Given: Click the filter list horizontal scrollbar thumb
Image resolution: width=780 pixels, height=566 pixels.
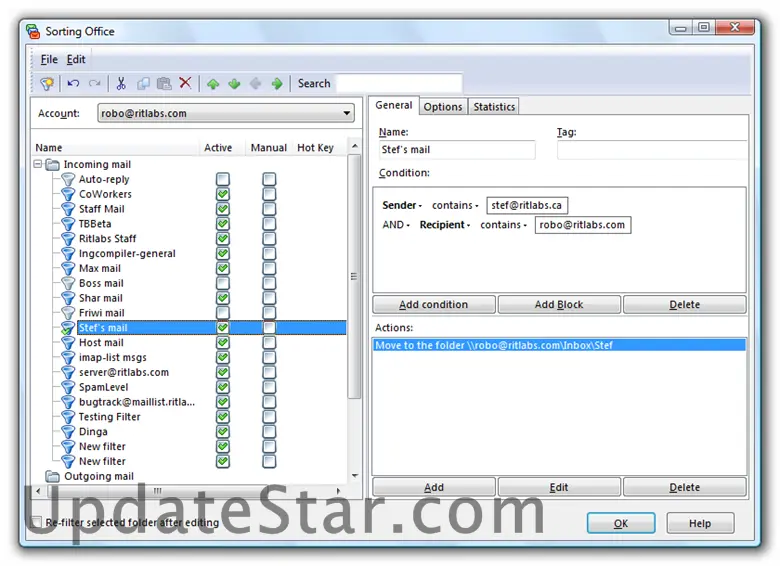Looking at the screenshot, I should tap(158, 491).
